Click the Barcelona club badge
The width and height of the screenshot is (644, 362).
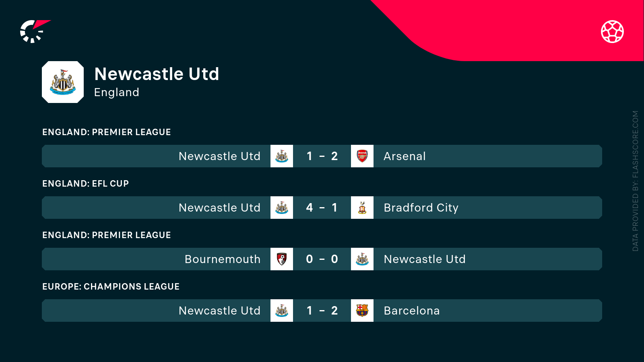pos(362,311)
